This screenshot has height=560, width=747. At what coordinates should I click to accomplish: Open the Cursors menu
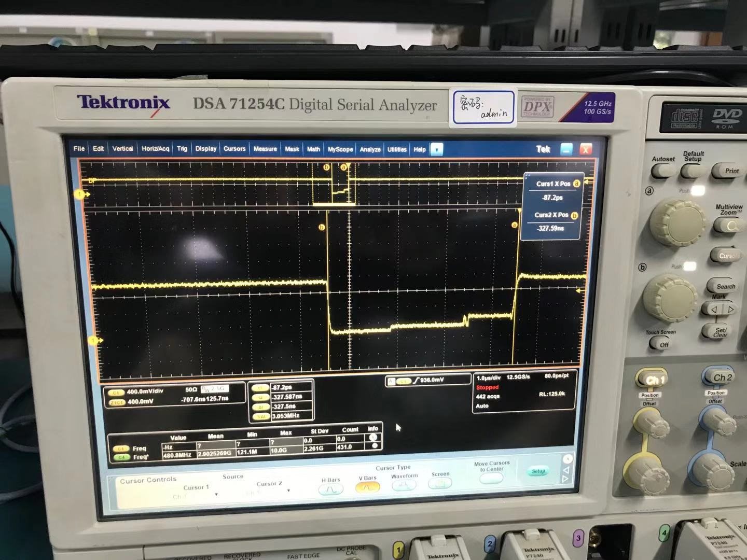pos(234,149)
